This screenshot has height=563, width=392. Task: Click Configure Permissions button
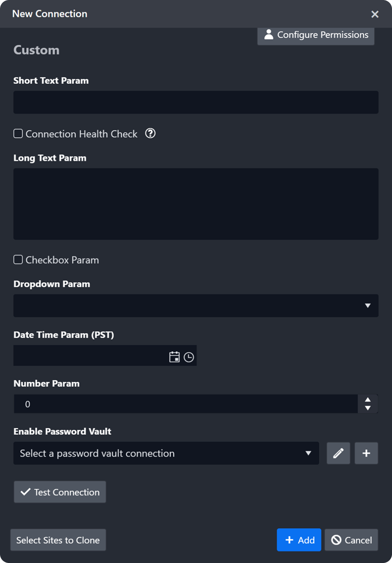click(316, 35)
